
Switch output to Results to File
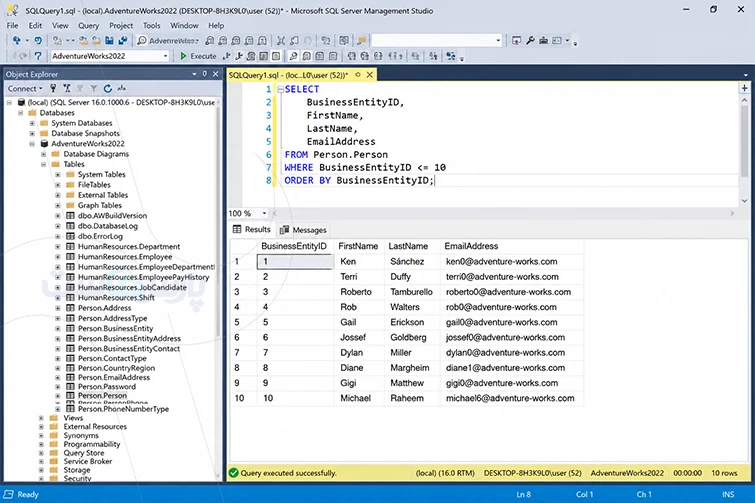coord(378,56)
